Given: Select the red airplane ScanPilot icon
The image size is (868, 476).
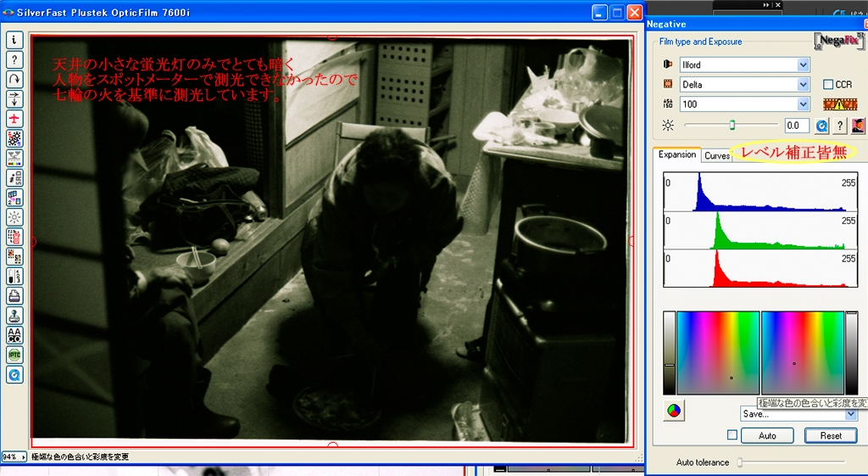Looking at the screenshot, I should click(x=14, y=118).
